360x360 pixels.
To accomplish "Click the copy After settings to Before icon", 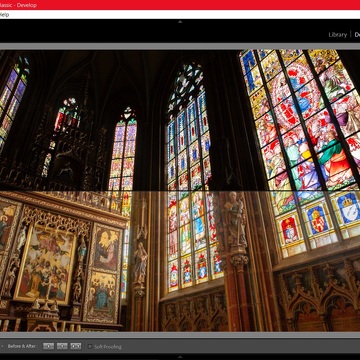I will pos(62,346).
